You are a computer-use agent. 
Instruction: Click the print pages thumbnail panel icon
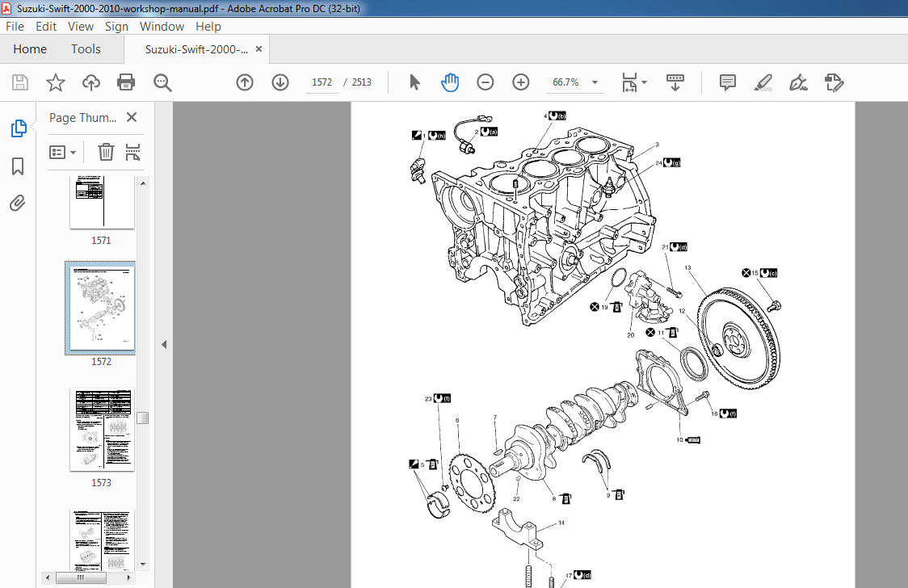tap(132, 152)
